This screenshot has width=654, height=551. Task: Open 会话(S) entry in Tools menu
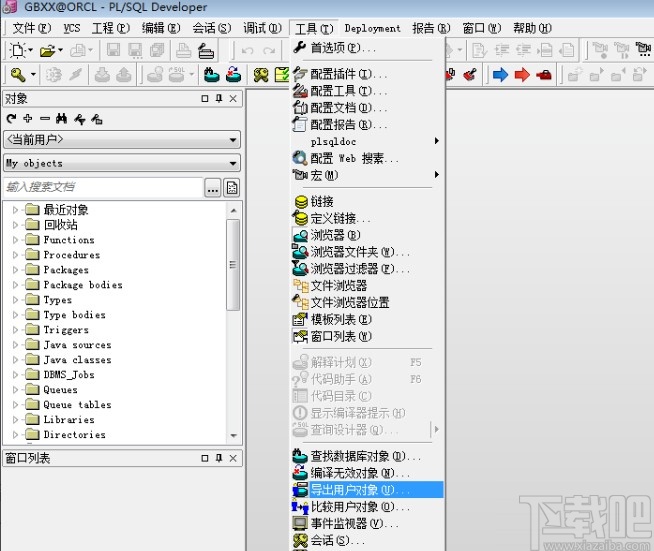pos(367,541)
